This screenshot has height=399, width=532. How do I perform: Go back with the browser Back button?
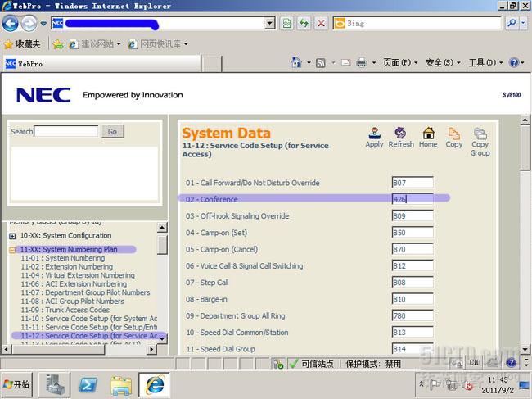point(10,24)
